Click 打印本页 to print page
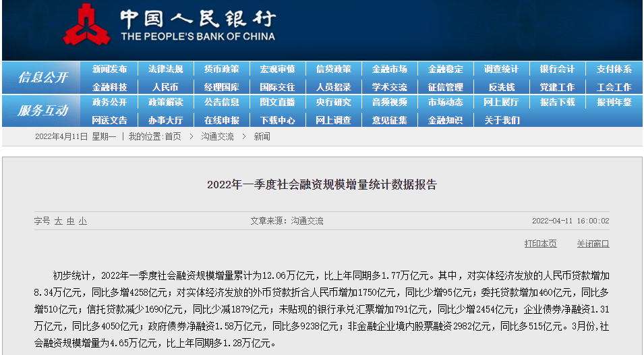Image resolution: width=644 pixels, height=355 pixels. click(x=541, y=244)
